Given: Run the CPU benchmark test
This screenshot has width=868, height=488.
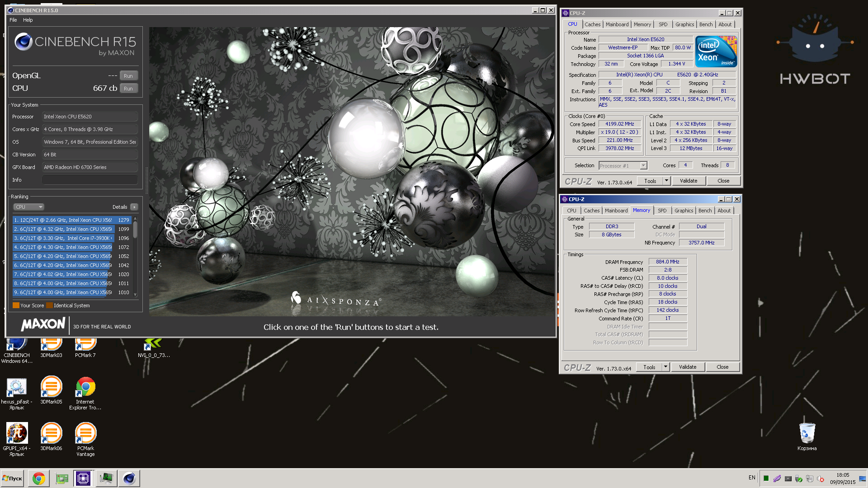Looking at the screenshot, I should pyautogui.click(x=128, y=89).
